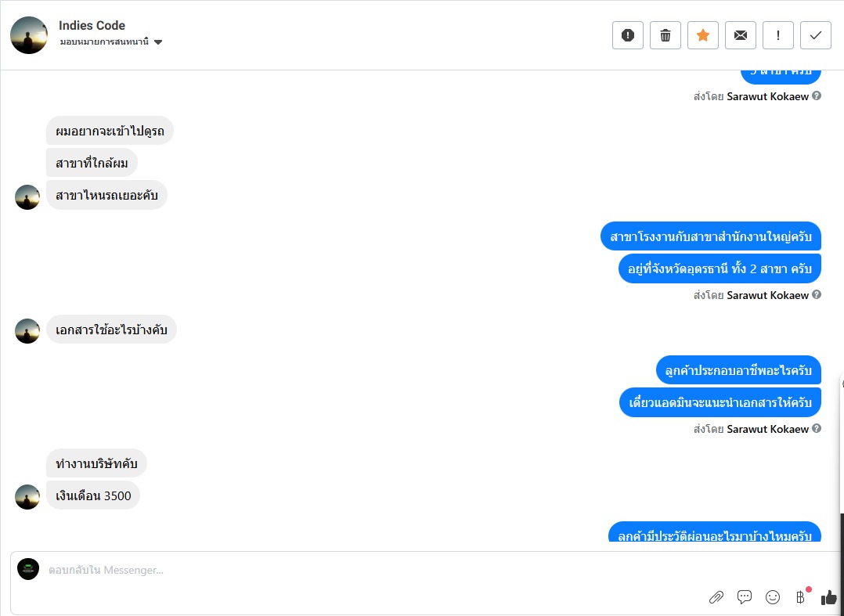The width and height of the screenshot is (844, 616).
Task: Open the Indies Code profile picture
Action: pos(29,35)
